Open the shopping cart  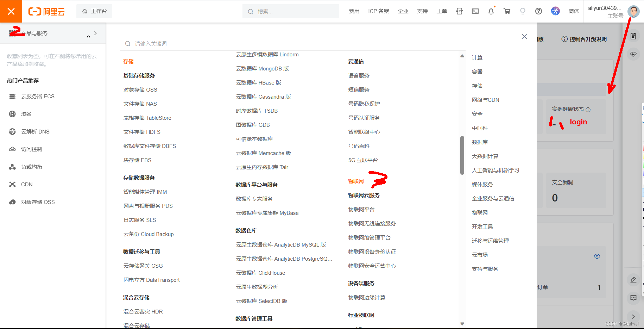[507, 11]
